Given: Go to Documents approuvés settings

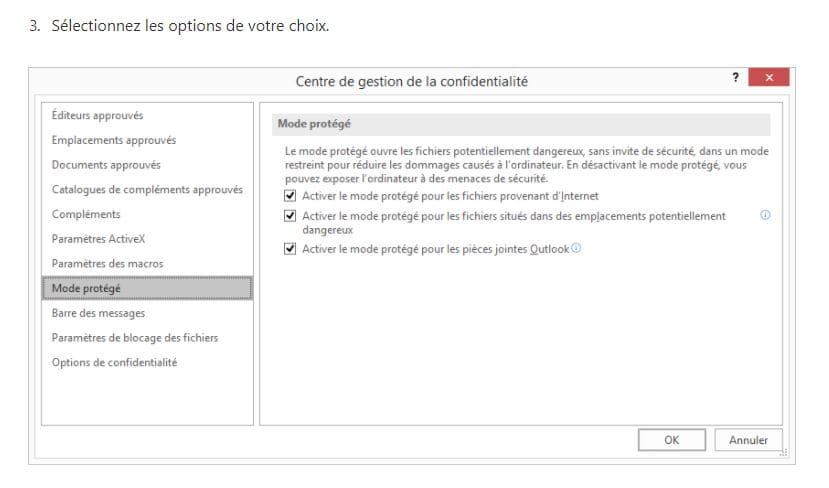Looking at the screenshot, I should 106,165.
